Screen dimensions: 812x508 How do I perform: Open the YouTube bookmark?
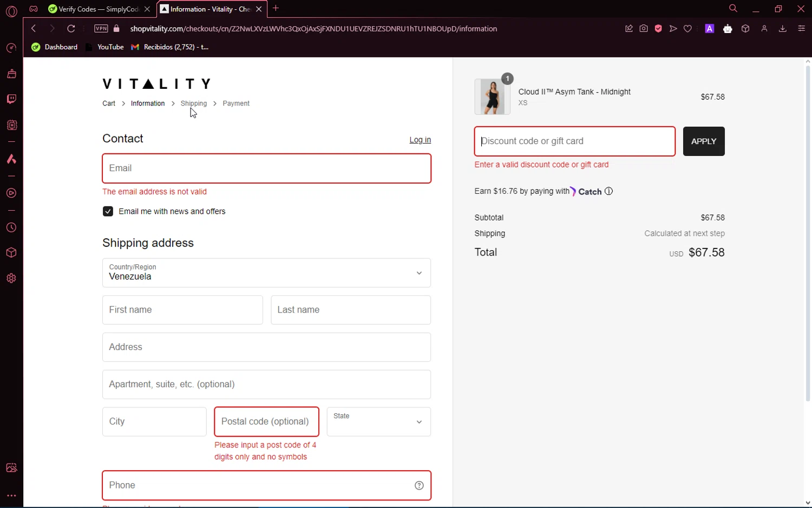coord(105,47)
